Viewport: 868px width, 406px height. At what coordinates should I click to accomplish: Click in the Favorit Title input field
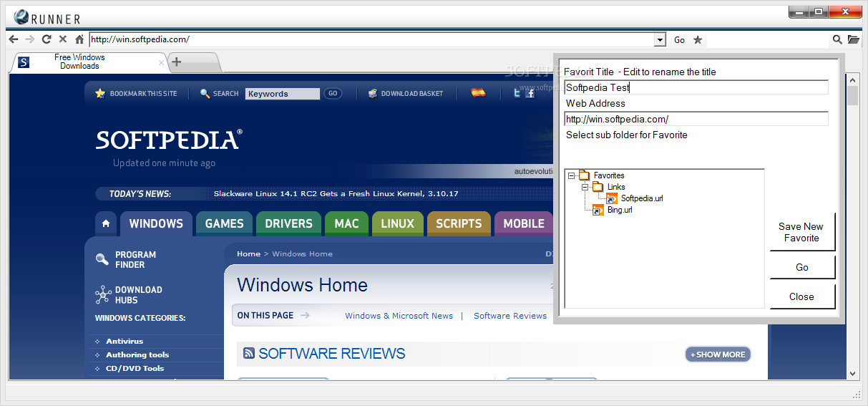point(696,87)
